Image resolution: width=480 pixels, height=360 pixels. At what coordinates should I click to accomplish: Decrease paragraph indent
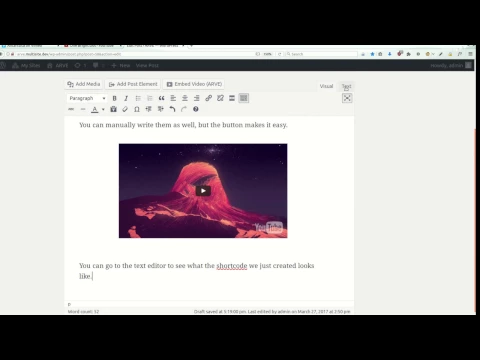[149, 109]
